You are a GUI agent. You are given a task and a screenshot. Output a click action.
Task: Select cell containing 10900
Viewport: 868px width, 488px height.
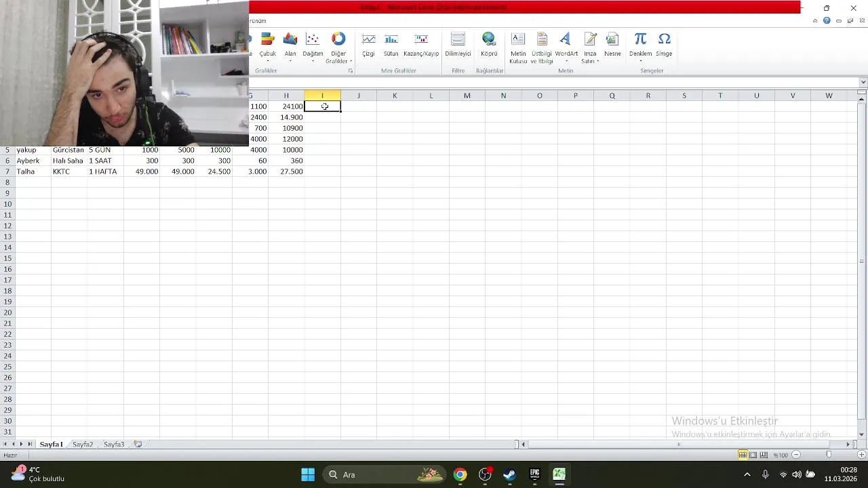(x=286, y=128)
